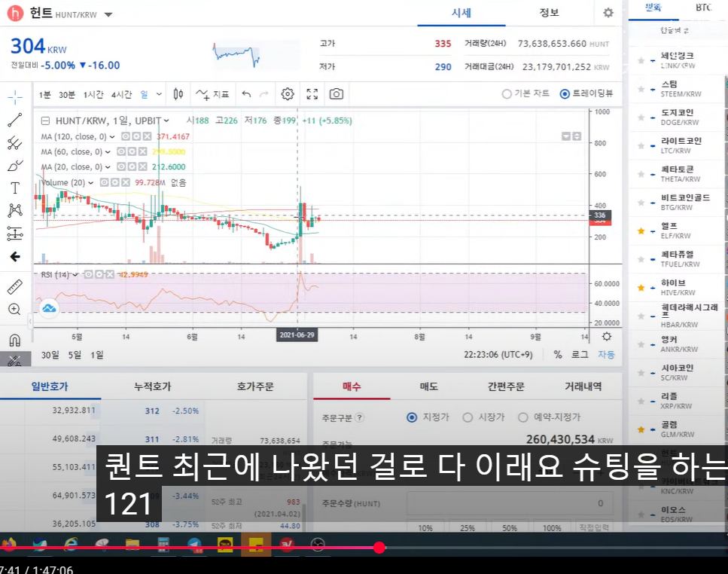The width and height of the screenshot is (728, 574).
Task: Open settings for MA 20 indicator
Action: pos(132,166)
